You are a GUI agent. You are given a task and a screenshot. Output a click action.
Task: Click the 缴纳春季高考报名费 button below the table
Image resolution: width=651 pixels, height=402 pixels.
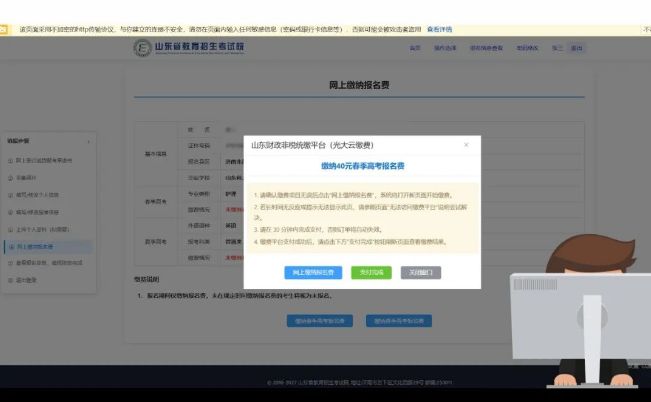pos(320,321)
